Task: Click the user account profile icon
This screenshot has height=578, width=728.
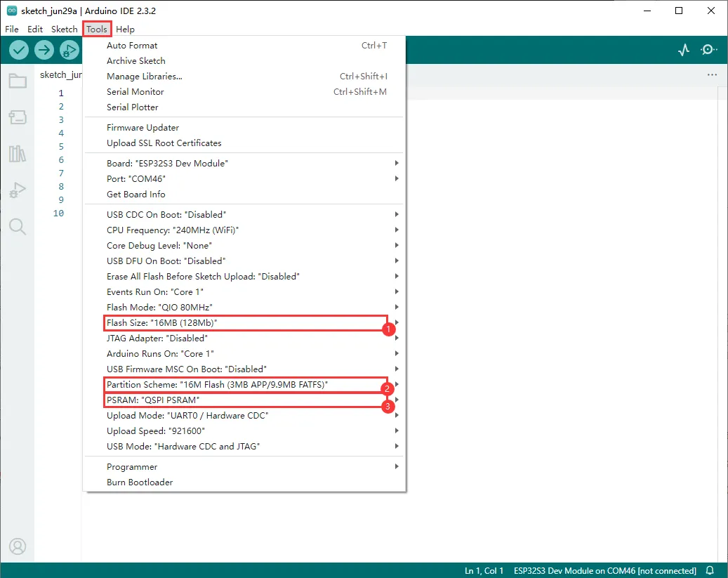Action: pyautogui.click(x=18, y=546)
